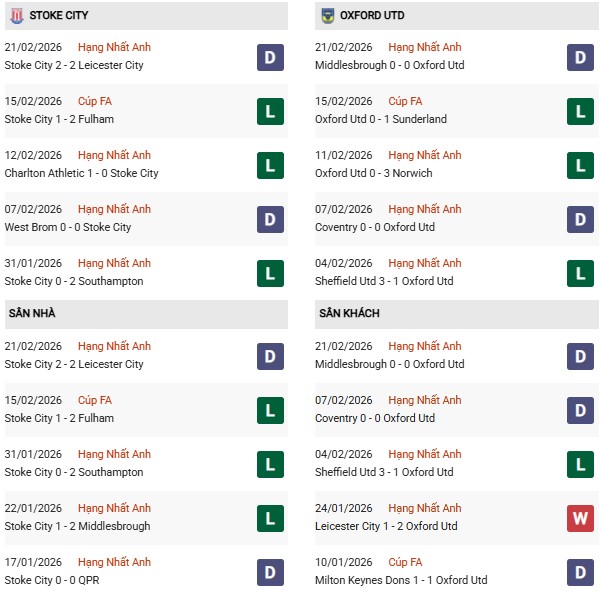Click the Sheffield Utd 3-1 Oxford Utd result under the Oxford Utd header
This screenshot has height=595, width=600.
pyautogui.click(x=383, y=281)
